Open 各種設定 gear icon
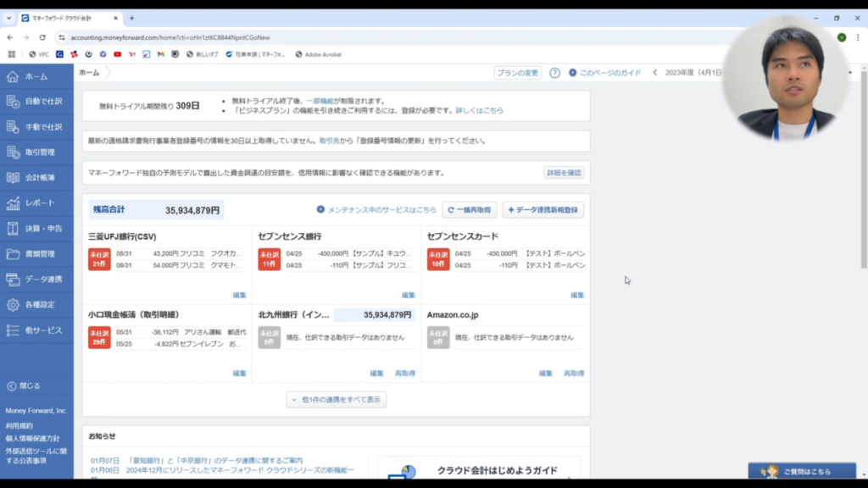The width and height of the screenshot is (868, 488). (x=13, y=305)
